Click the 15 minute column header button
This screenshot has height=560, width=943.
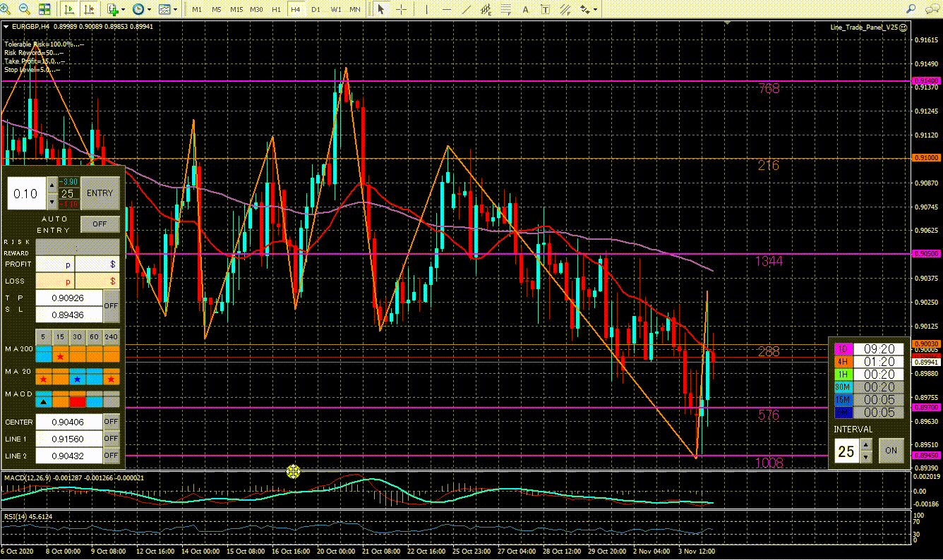(61, 337)
